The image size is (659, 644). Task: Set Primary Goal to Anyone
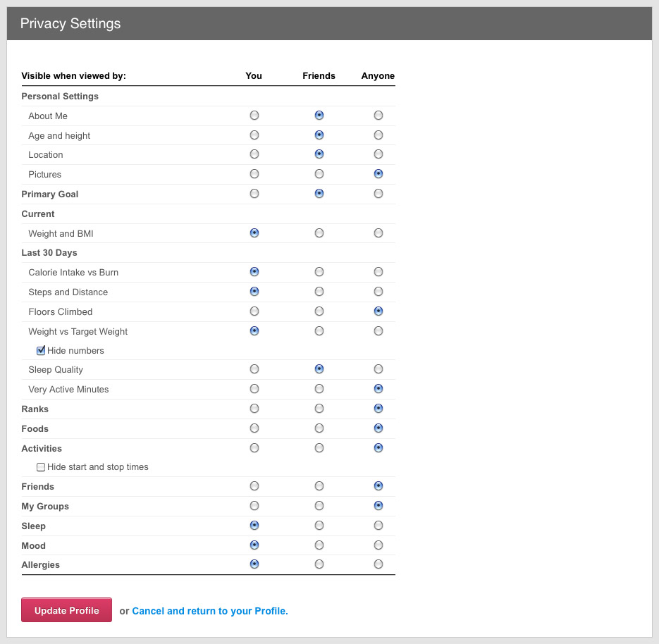pyautogui.click(x=378, y=193)
